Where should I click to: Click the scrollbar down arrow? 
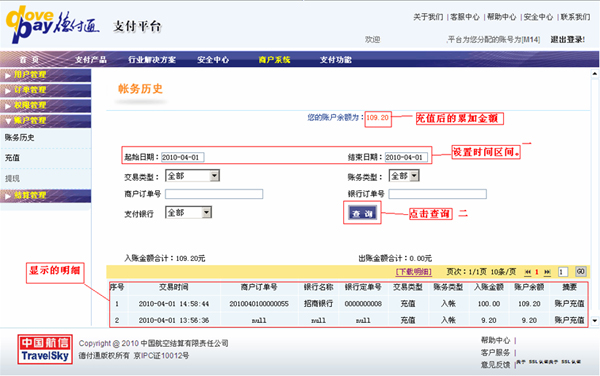(x=595, y=321)
